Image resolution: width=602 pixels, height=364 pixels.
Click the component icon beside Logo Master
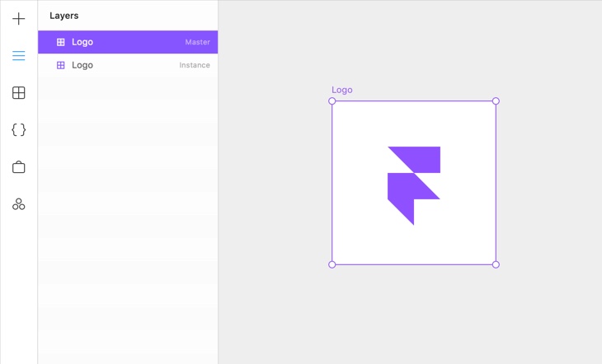(61, 42)
